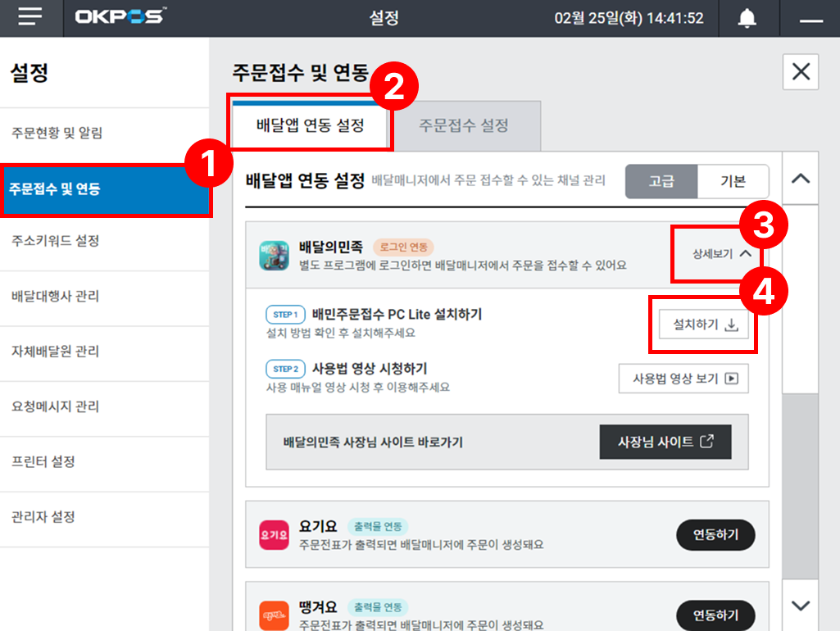840x631 pixels.
Task: Click the 땡겨요 app icon
Action: [x=275, y=615]
